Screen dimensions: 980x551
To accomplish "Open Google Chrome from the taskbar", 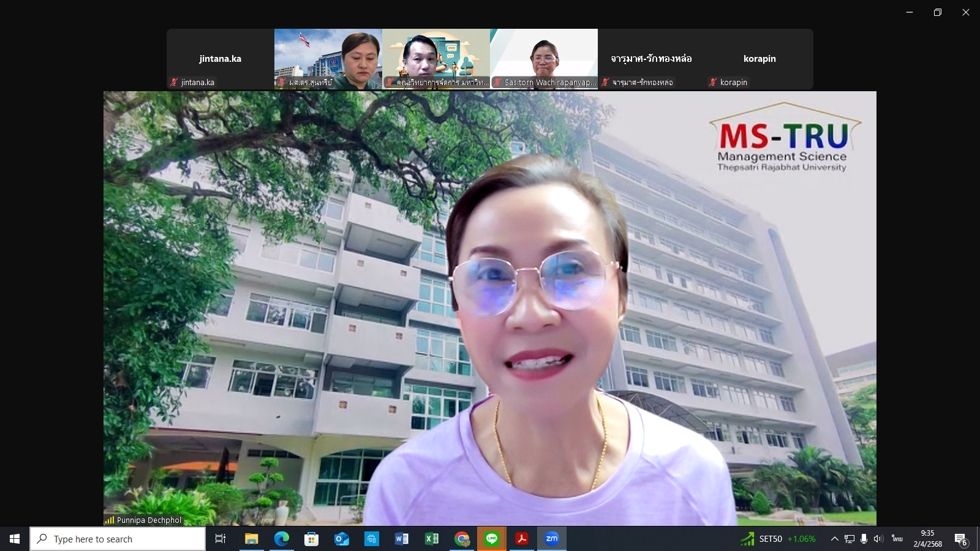I will coord(462,539).
